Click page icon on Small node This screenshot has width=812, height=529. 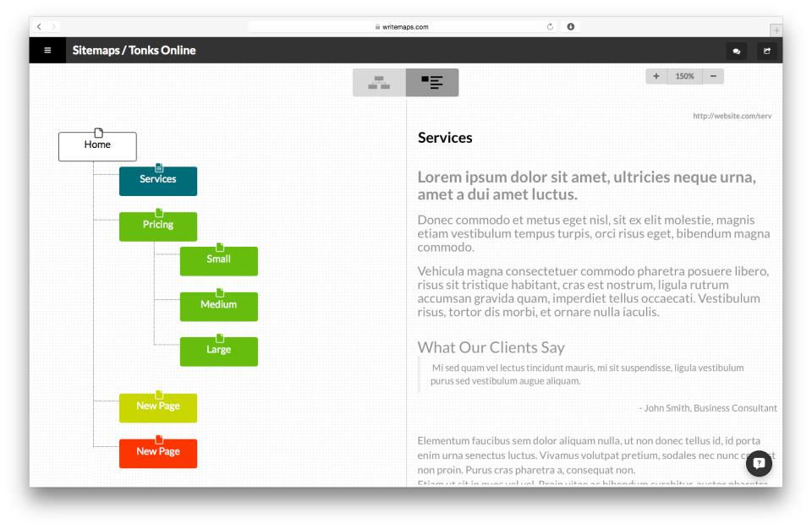click(x=220, y=248)
